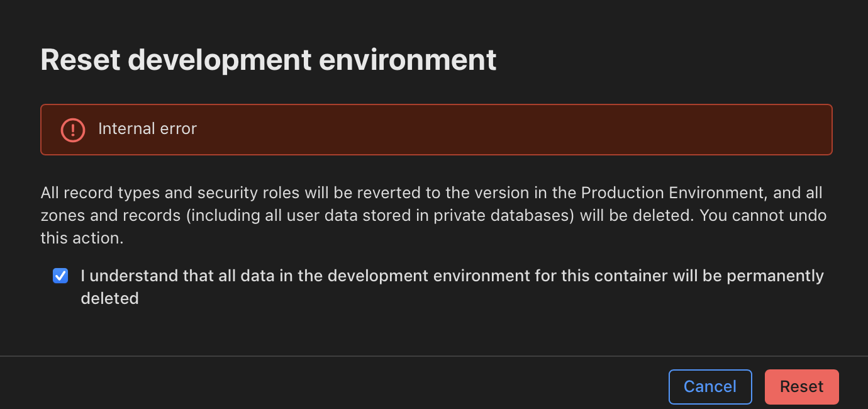Click the word "environment" in the dialog title
Viewport: 868px width, 409px height.
(x=408, y=60)
